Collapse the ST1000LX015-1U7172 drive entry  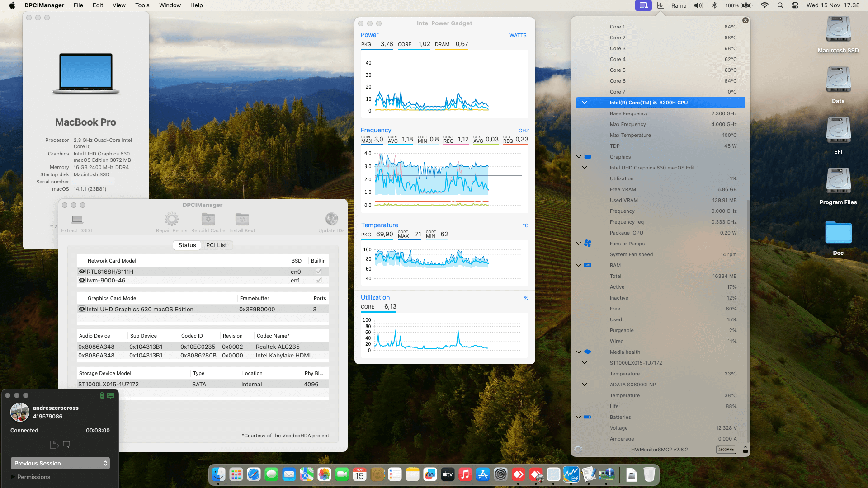(x=585, y=363)
